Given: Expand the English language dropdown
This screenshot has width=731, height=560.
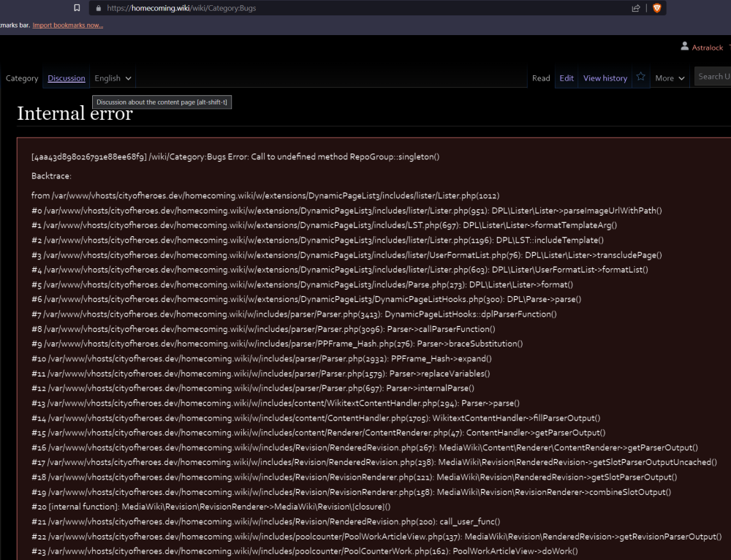Looking at the screenshot, I should click(113, 78).
